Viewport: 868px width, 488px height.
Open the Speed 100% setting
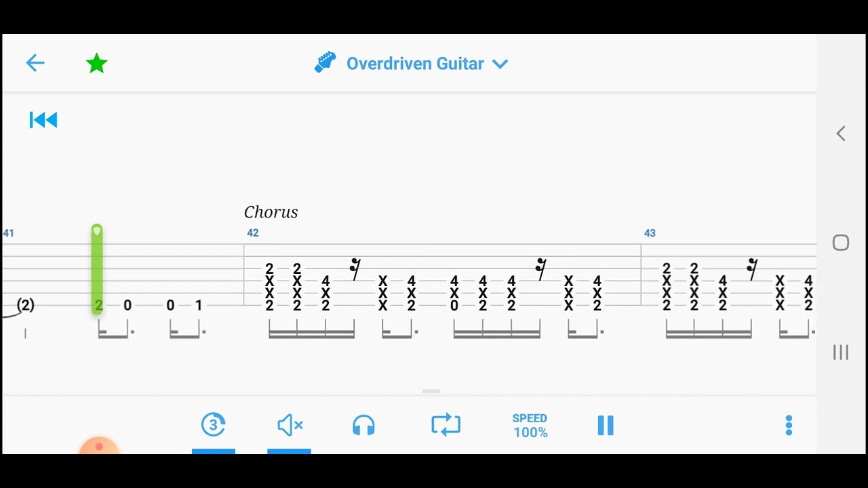tap(530, 426)
